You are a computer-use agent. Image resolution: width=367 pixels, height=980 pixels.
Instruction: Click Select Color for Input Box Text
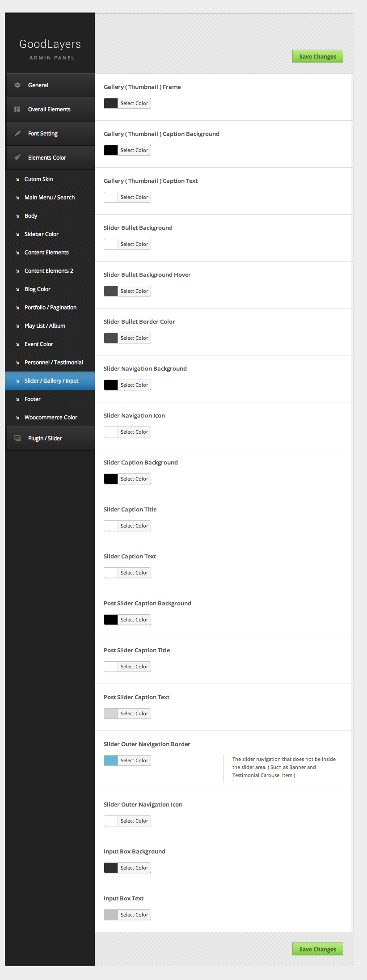click(x=134, y=915)
